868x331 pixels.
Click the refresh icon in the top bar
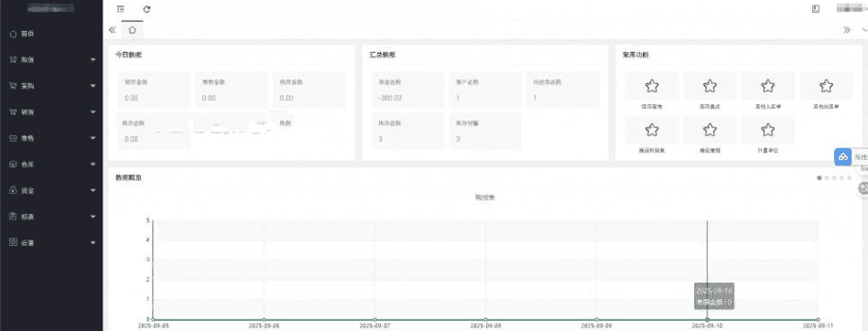click(146, 9)
